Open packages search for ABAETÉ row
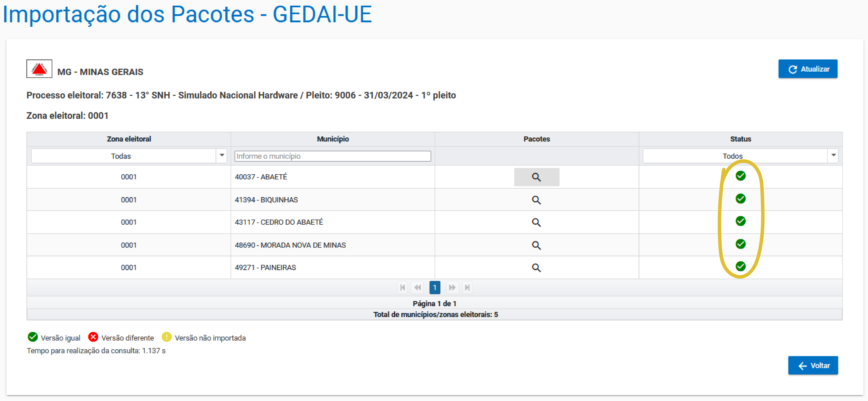Screen dimensions: 868x401 click(x=536, y=177)
